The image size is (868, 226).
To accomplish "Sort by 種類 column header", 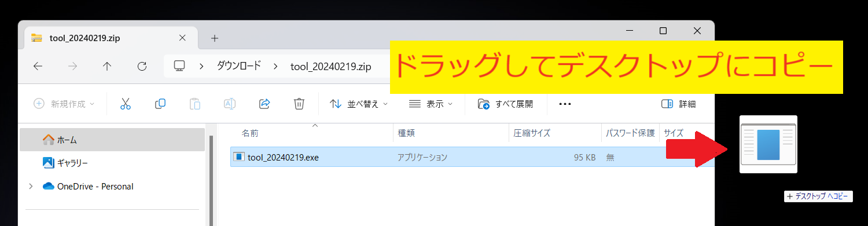I will point(406,133).
